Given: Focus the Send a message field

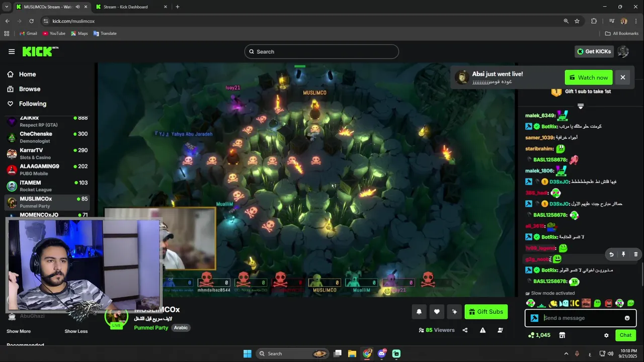Looking at the screenshot, I should (x=581, y=318).
